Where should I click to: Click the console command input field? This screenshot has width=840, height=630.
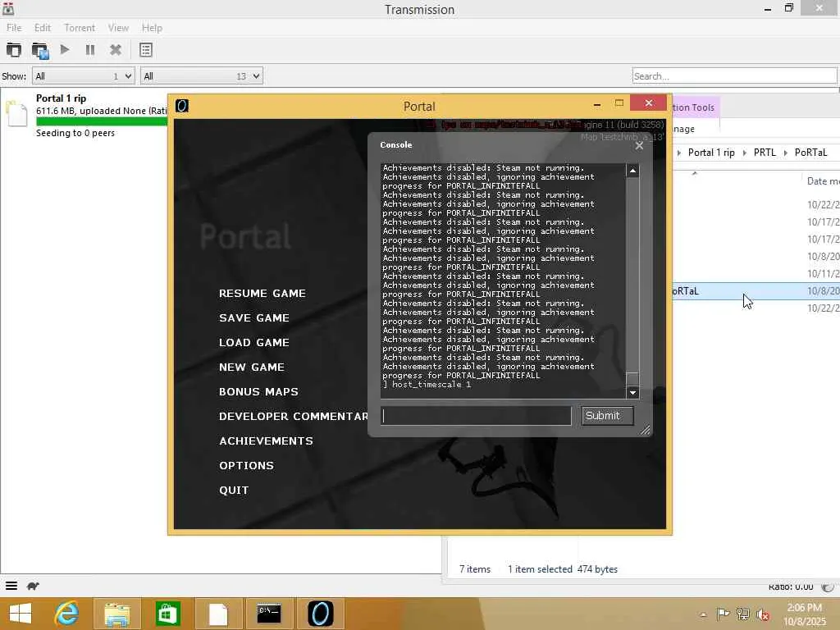click(x=476, y=416)
